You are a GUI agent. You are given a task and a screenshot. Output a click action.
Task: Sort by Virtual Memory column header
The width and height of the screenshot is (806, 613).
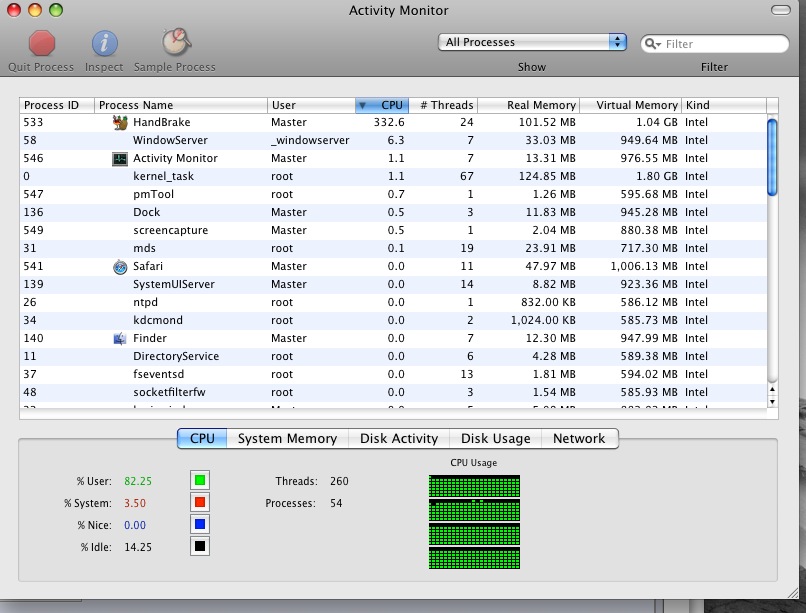pos(631,105)
